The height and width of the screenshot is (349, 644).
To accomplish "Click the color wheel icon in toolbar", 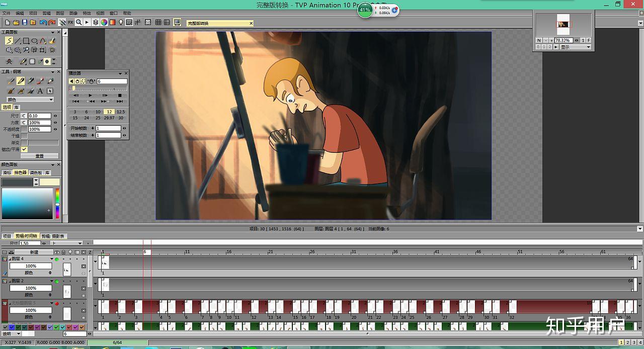I will [104, 23].
